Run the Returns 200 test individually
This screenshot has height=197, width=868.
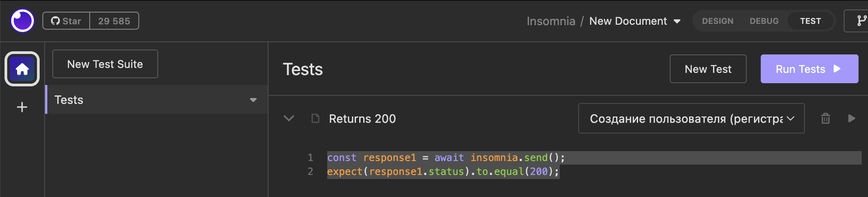click(x=851, y=118)
